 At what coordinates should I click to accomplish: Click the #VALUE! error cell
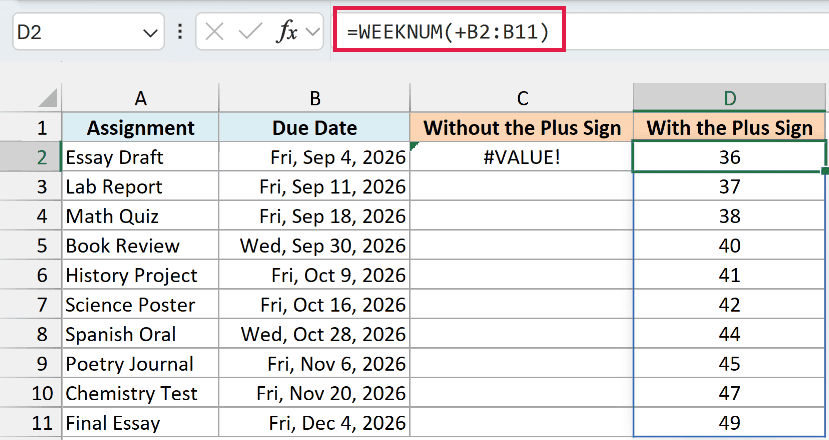pyautogui.click(x=522, y=157)
